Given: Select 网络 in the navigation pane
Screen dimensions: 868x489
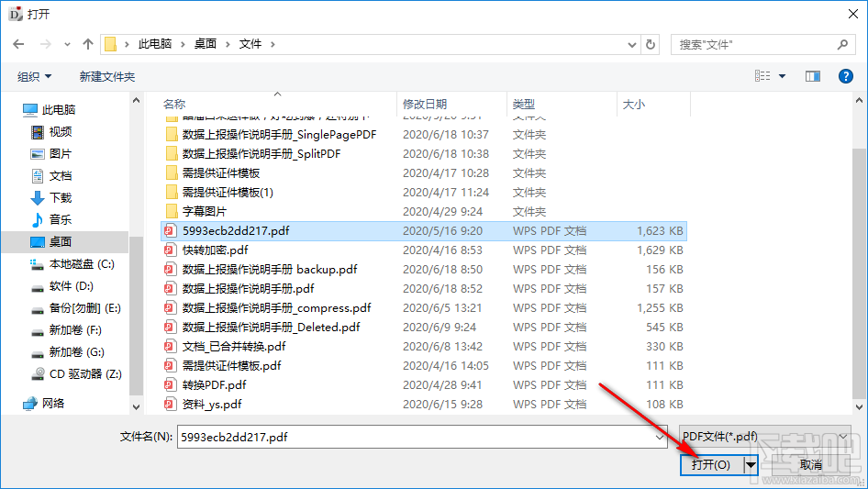Looking at the screenshot, I should (x=52, y=403).
